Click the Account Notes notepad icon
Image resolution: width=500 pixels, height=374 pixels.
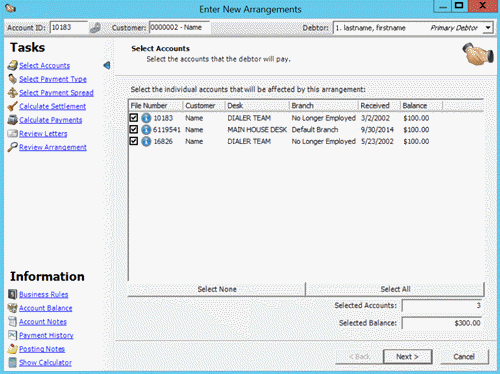tap(12, 322)
